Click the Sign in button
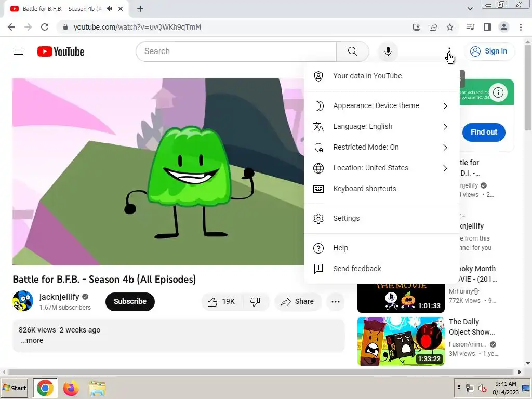532x399 pixels. [489, 51]
